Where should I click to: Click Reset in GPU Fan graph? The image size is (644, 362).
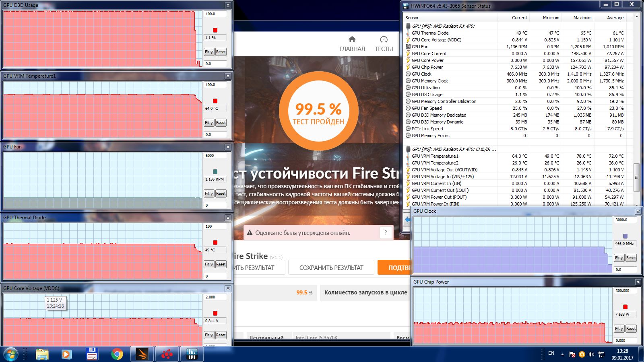point(221,193)
